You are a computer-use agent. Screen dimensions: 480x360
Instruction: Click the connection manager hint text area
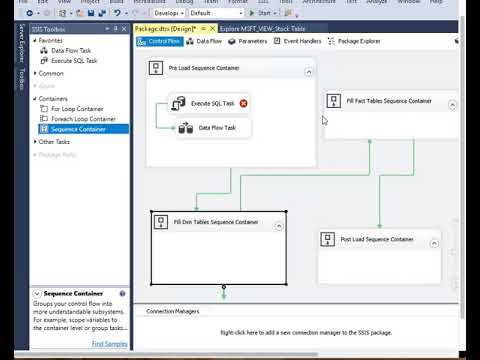(306, 333)
